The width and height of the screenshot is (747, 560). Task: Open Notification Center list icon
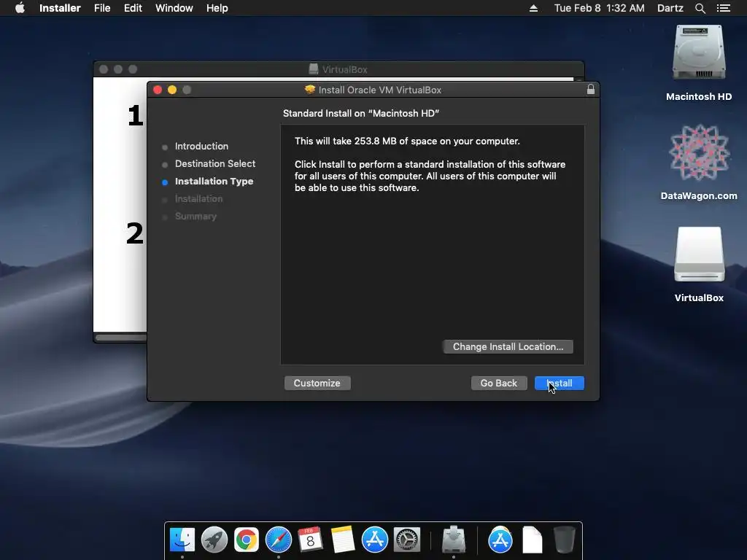click(x=724, y=8)
